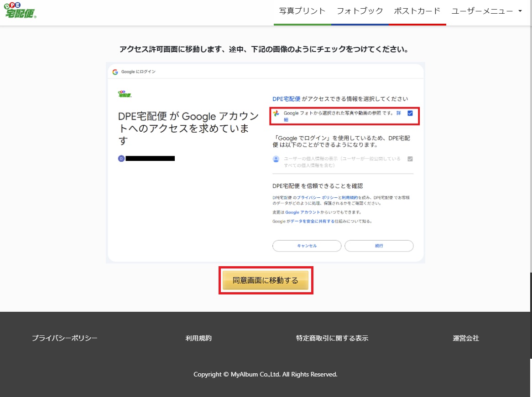Click the 同意画面に移動する button
The height and width of the screenshot is (397, 532).
click(266, 280)
